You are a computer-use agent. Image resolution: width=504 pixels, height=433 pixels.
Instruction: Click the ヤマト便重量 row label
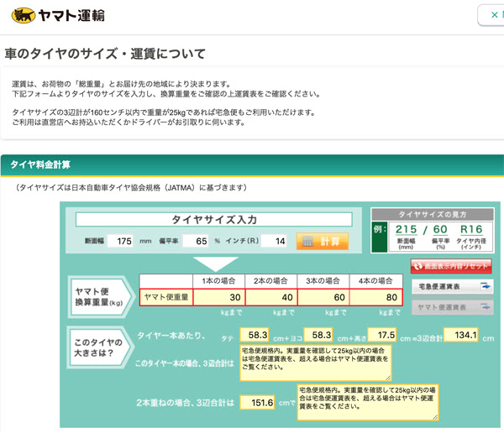tap(166, 297)
